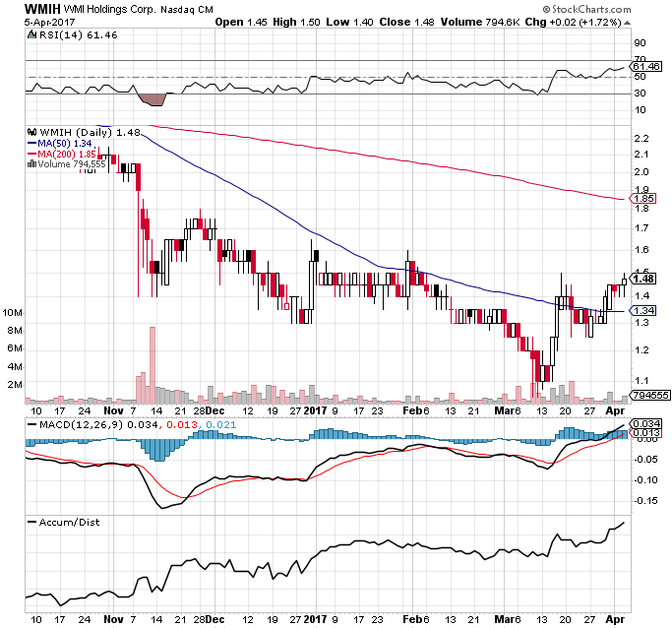Click the candlestick icon beside WMIH (Daily)
This screenshot has width=672, height=628.
[31, 132]
